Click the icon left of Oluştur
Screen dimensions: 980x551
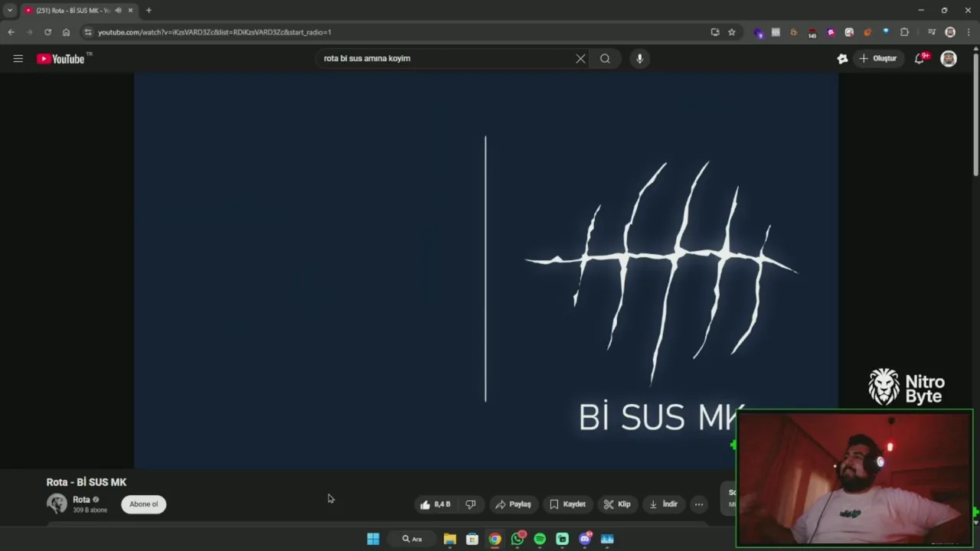tap(842, 58)
